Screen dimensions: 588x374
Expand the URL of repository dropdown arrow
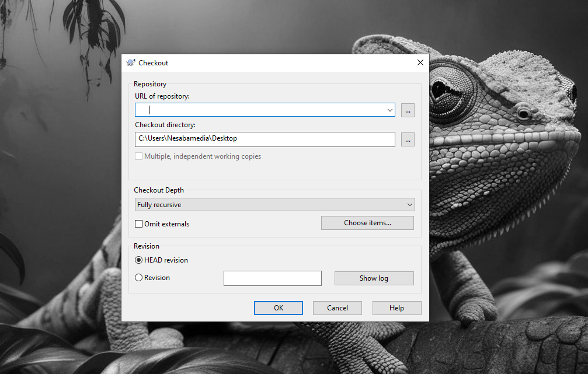(x=389, y=110)
